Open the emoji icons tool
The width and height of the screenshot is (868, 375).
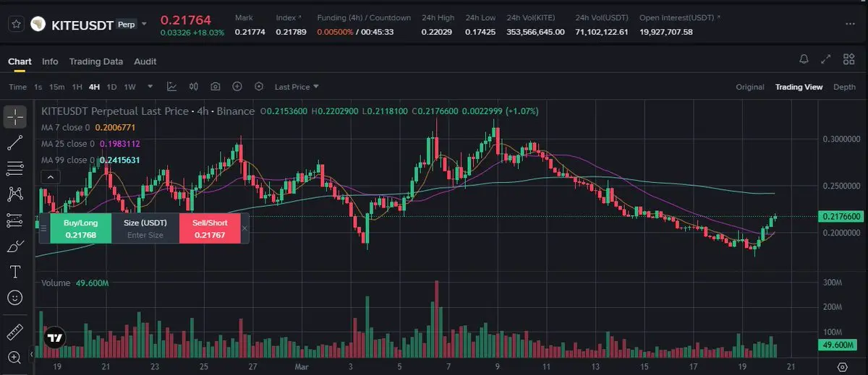15,297
